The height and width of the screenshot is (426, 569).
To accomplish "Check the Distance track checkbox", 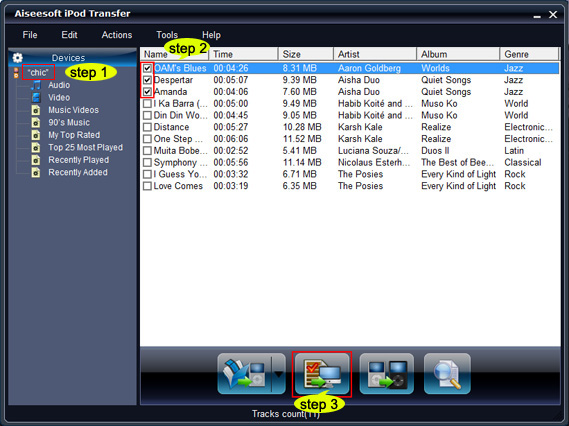I will 147,127.
